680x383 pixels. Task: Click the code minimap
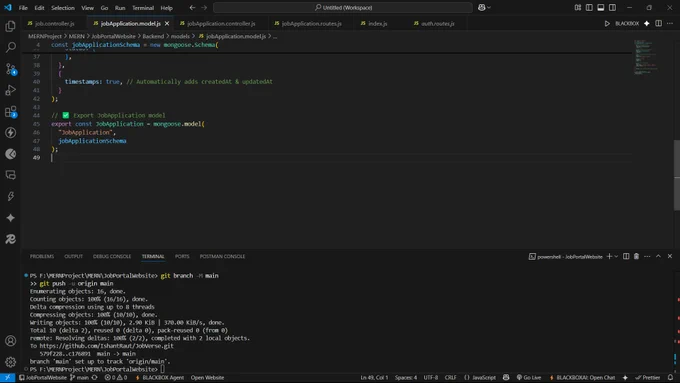tap(646, 58)
